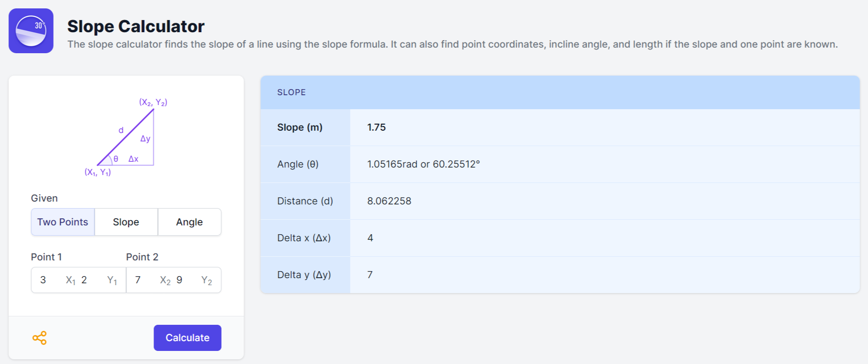Click the SLOPE results table header
This screenshot has width=868, height=364.
[x=291, y=92]
